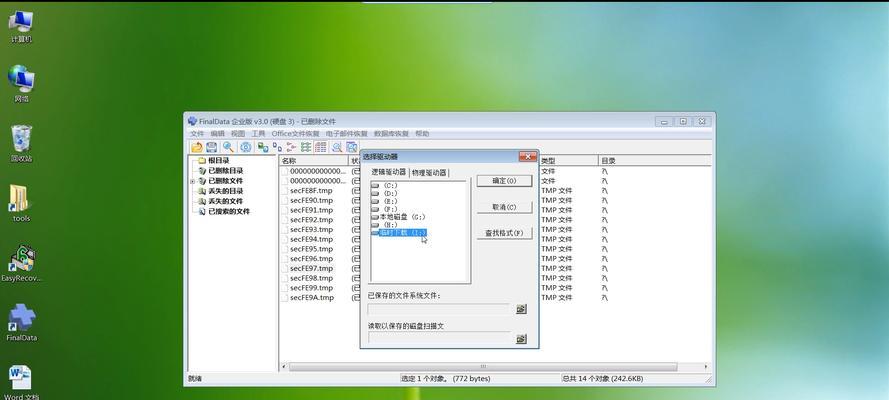The image size is (889, 400).
Task: Select 本地磁盘 (G:) drive
Action: [399, 217]
